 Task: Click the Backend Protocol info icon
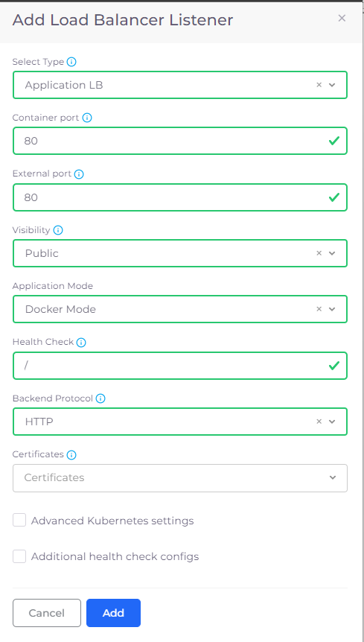click(x=100, y=398)
